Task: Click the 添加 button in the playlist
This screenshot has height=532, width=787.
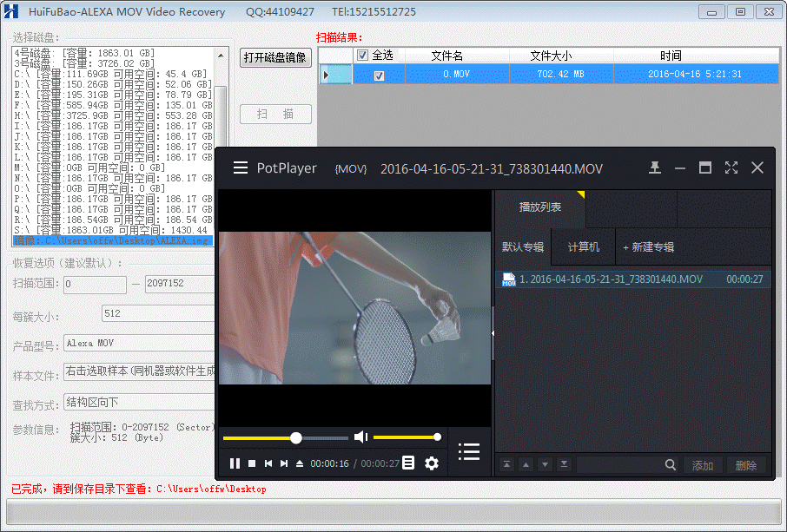Action: tap(703, 465)
